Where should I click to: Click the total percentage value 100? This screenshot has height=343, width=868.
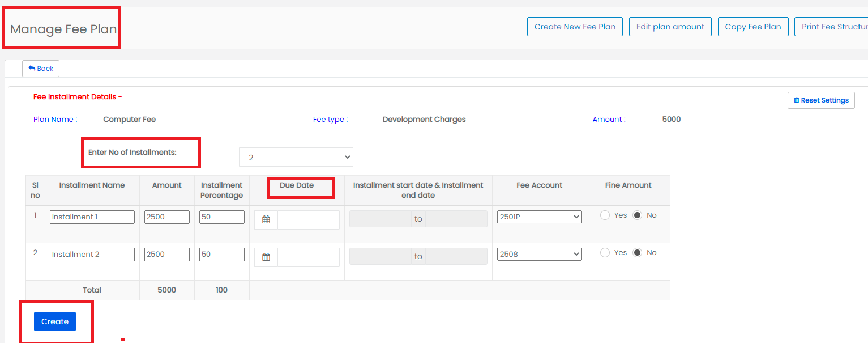(222, 290)
